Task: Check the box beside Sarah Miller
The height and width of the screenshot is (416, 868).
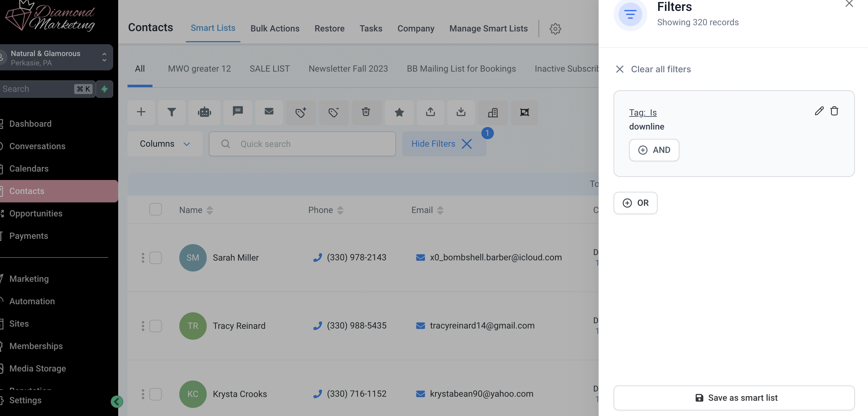Action: coord(155,258)
